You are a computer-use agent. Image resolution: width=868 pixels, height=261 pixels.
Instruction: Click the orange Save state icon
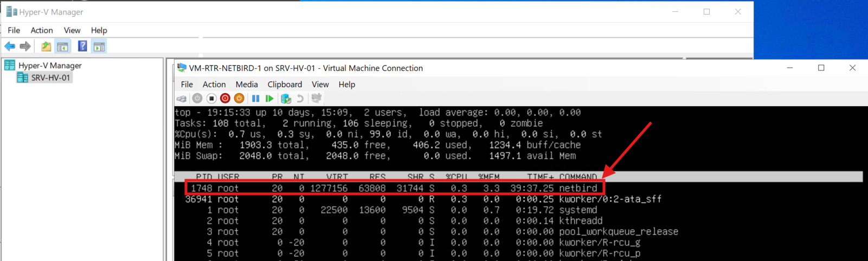pos(239,99)
